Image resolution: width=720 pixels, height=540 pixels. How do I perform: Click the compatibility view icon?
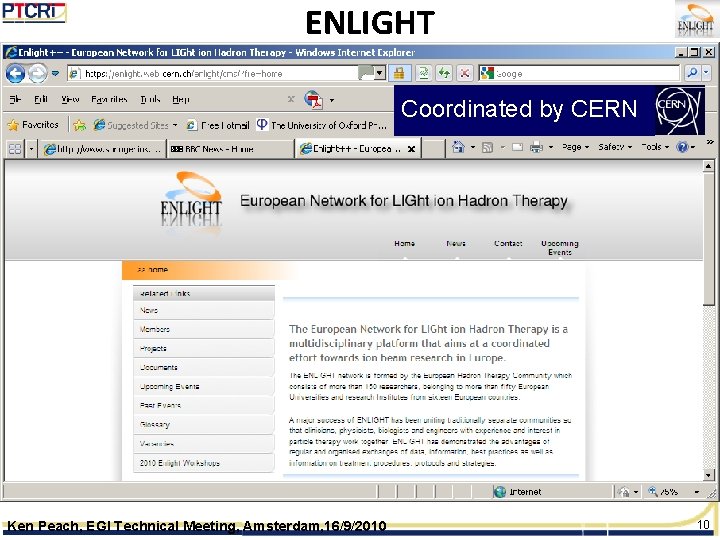424,73
